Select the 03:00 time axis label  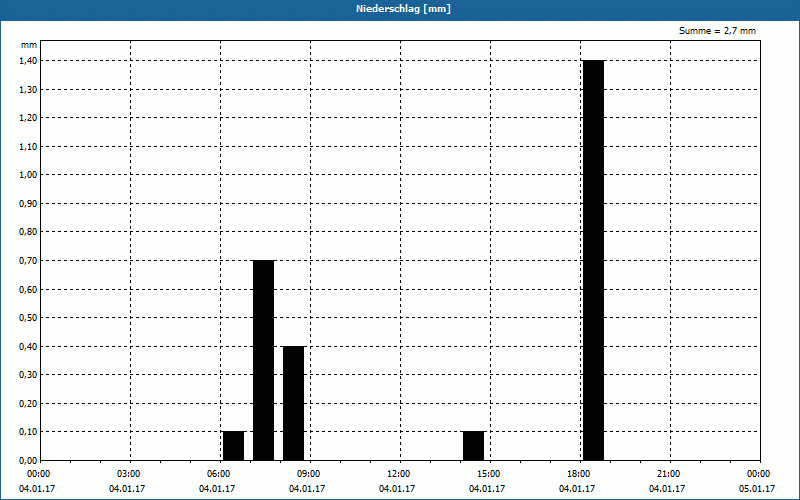click(129, 474)
